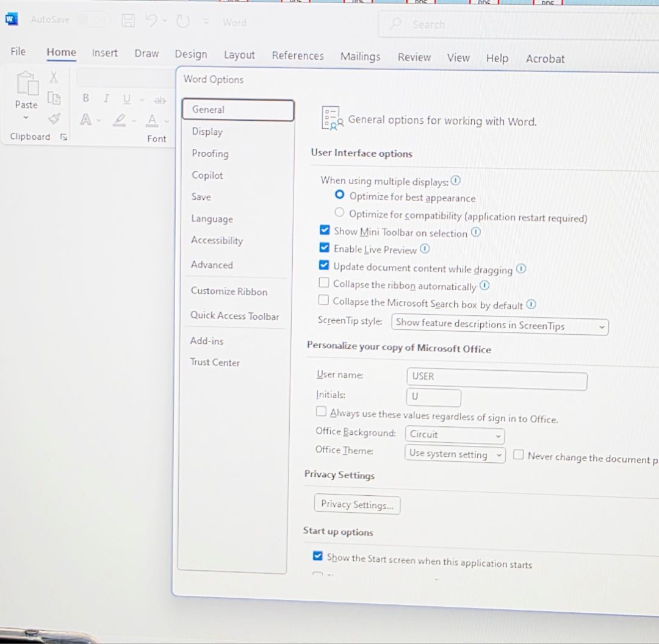This screenshot has width=659, height=644.
Task: Click the Undo arrow icon
Action: point(151,20)
